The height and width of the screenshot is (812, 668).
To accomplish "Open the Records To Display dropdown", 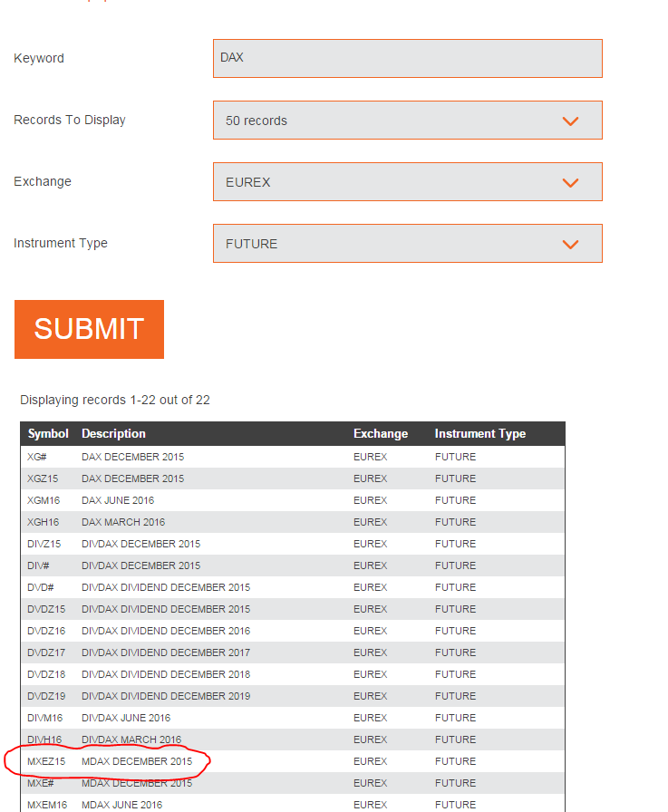I will [x=407, y=121].
